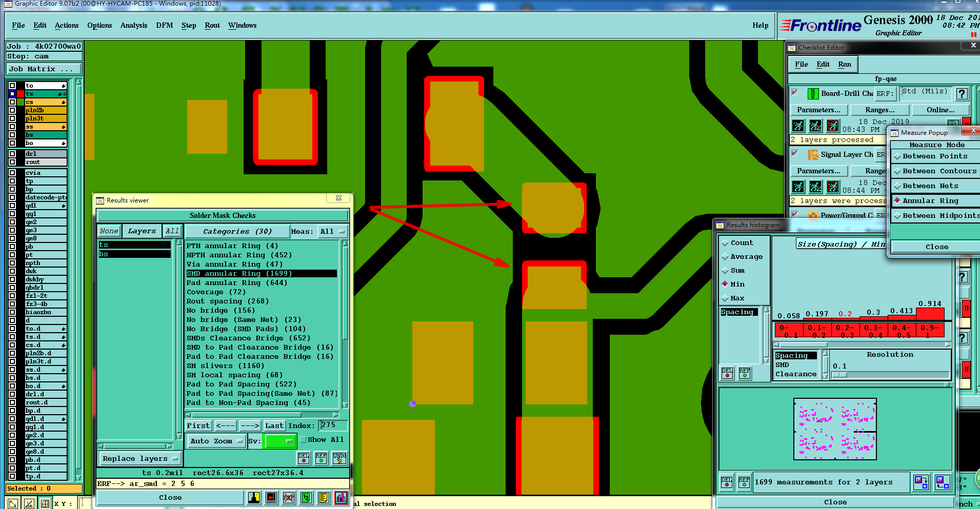Click the second runner icon under Board-Drill
980x509 pixels.
pos(815,126)
